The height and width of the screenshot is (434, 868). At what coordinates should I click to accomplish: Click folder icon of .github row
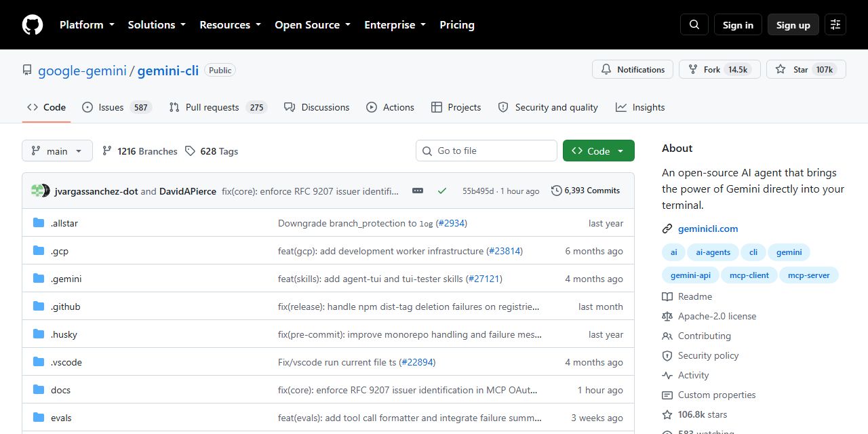click(39, 307)
